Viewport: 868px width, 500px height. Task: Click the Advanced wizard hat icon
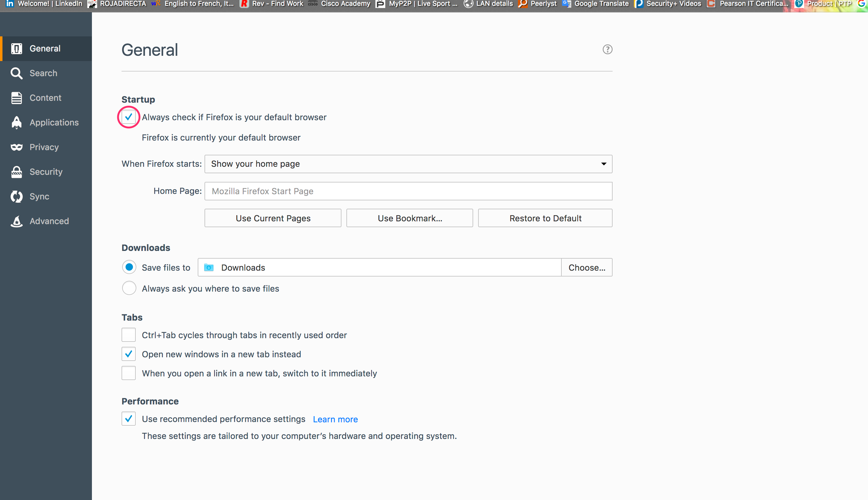[x=16, y=221]
